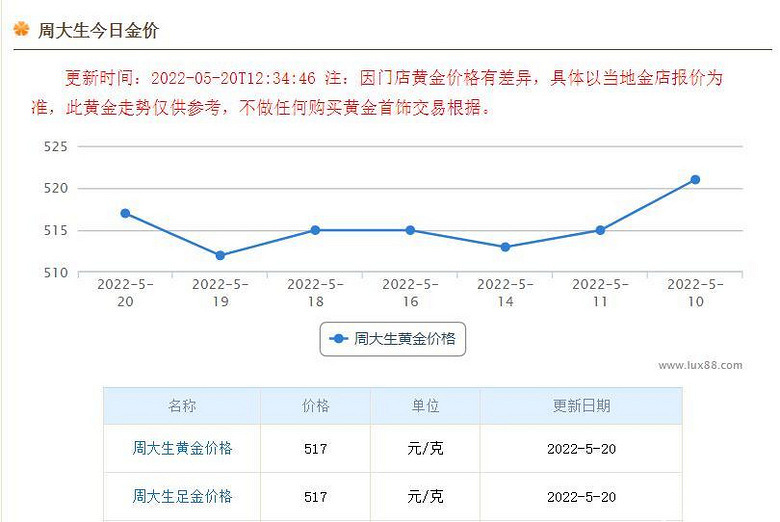Viewport: 780px width, 522px height.
Task: Click date 2022-5-20 in 周大生足金价格 row
Action: tap(582, 497)
